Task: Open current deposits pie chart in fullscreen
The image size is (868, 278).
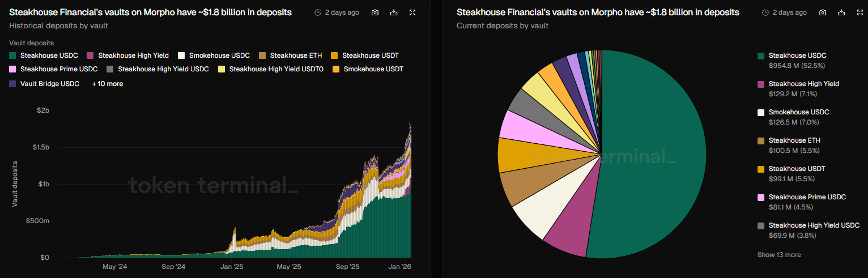Action: point(860,12)
